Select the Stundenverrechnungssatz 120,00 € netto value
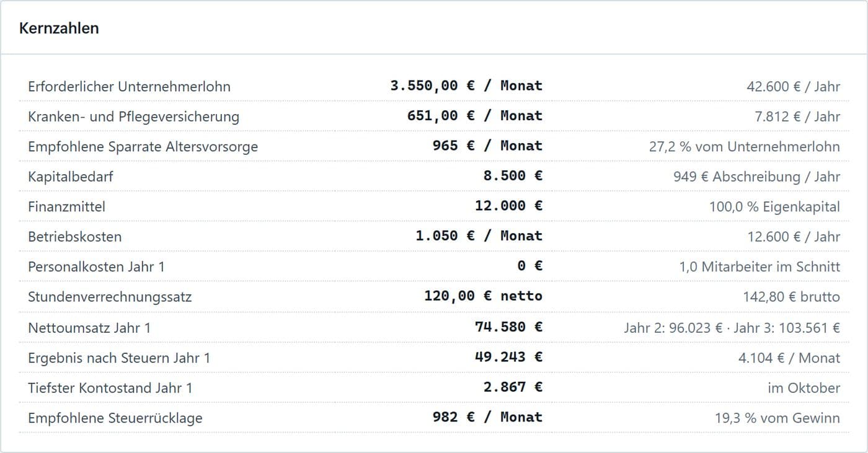Screen dimensions: 868x453 [484, 296]
